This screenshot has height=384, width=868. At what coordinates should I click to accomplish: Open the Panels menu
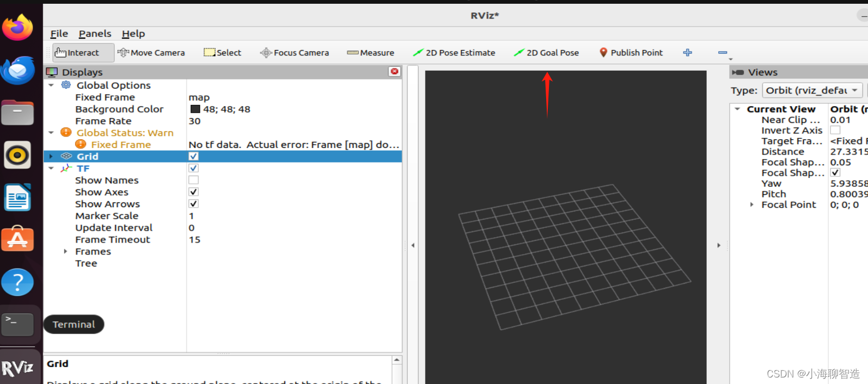95,34
